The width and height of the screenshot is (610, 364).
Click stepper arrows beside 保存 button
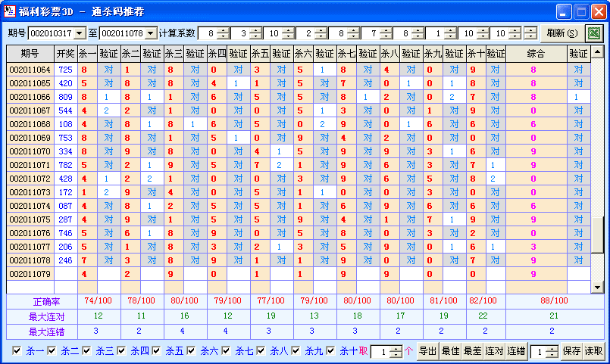[x=552, y=352]
